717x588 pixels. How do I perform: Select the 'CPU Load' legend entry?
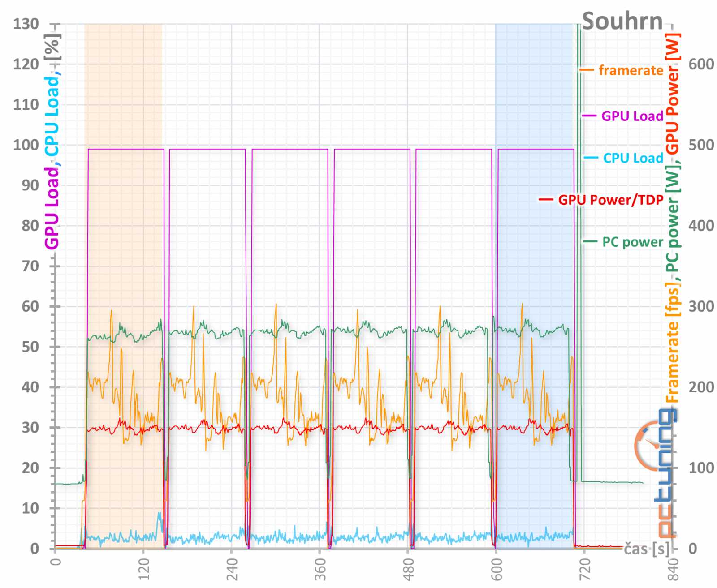point(633,158)
